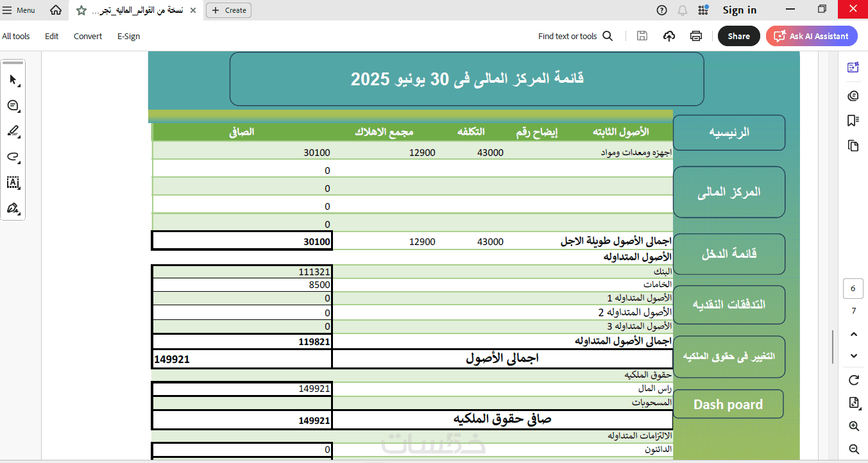Screen dimensions: 868x463
Task: Click the Dash poard button
Action: [728, 405]
